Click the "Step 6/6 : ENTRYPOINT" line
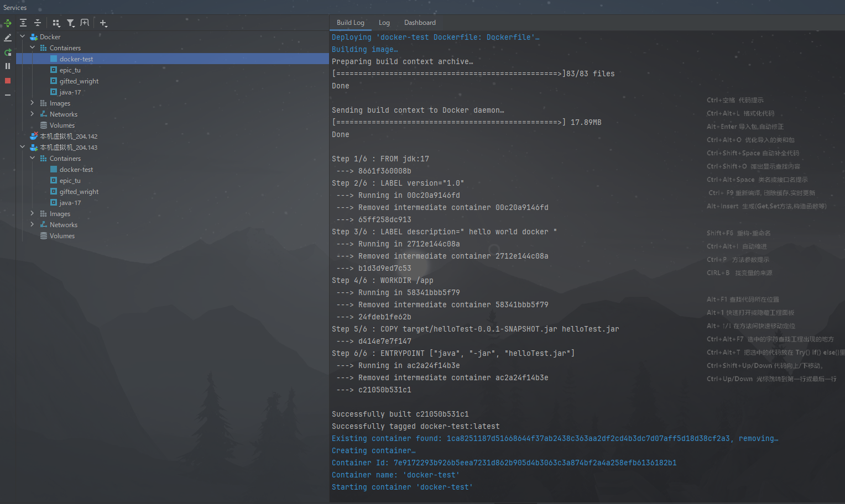Screen dimensions: 845x504 click(453, 353)
